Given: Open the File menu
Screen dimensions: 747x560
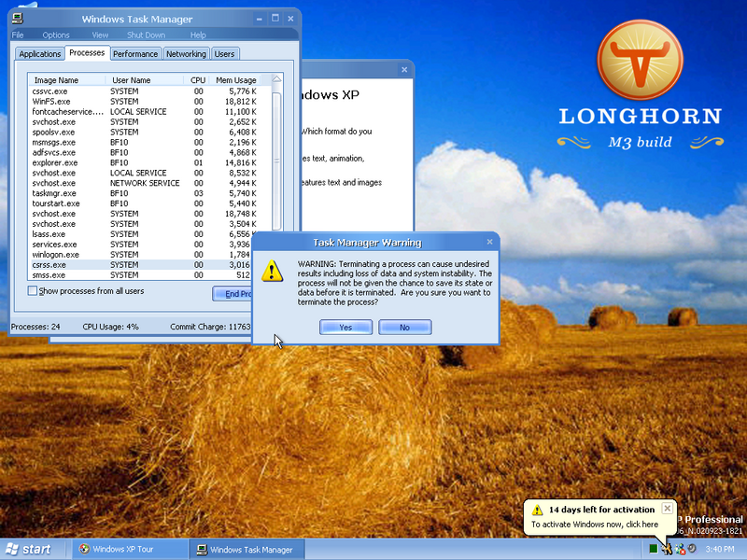Looking at the screenshot, I should (18, 35).
